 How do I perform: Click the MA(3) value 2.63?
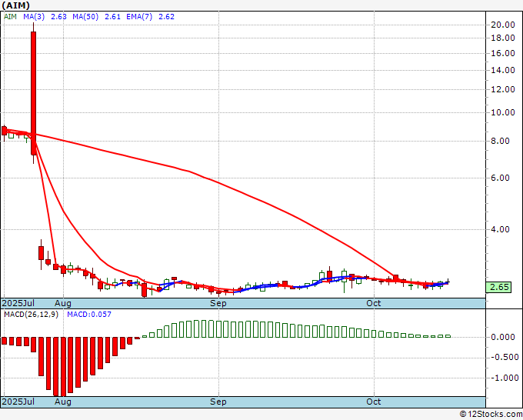pos(58,17)
